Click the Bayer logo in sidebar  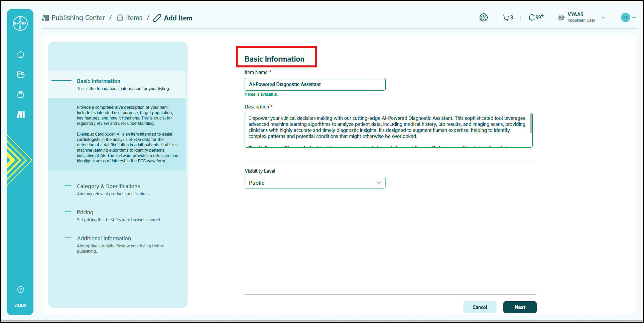coord(20,23)
